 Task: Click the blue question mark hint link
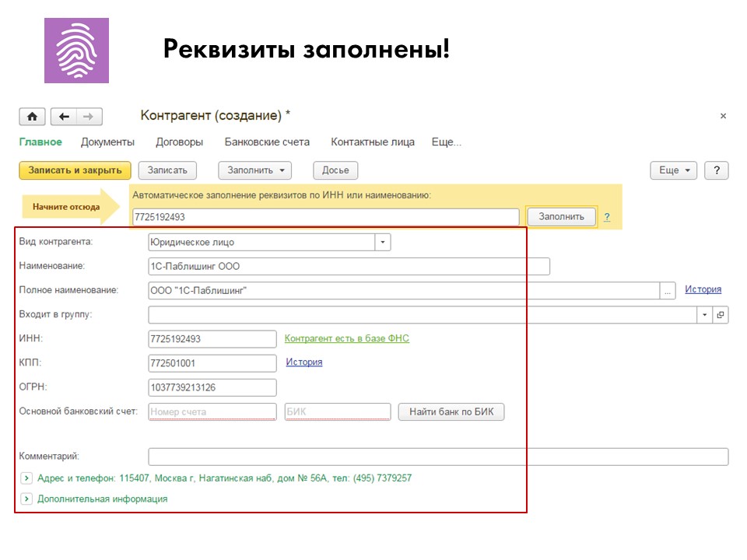(x=607, y=217)
